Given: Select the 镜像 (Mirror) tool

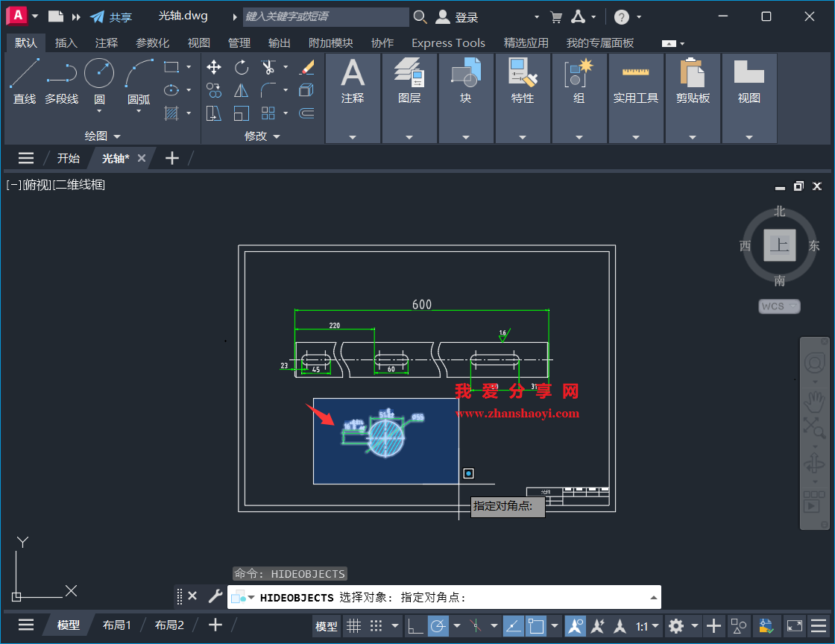Looking at the screenshot, I should (242, 90).
